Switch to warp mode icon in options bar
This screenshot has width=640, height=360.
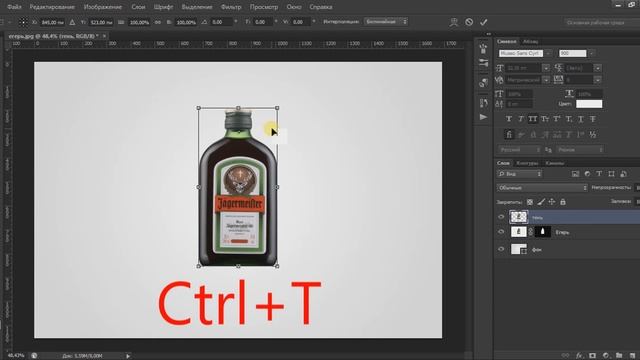[x=453, y=22]
